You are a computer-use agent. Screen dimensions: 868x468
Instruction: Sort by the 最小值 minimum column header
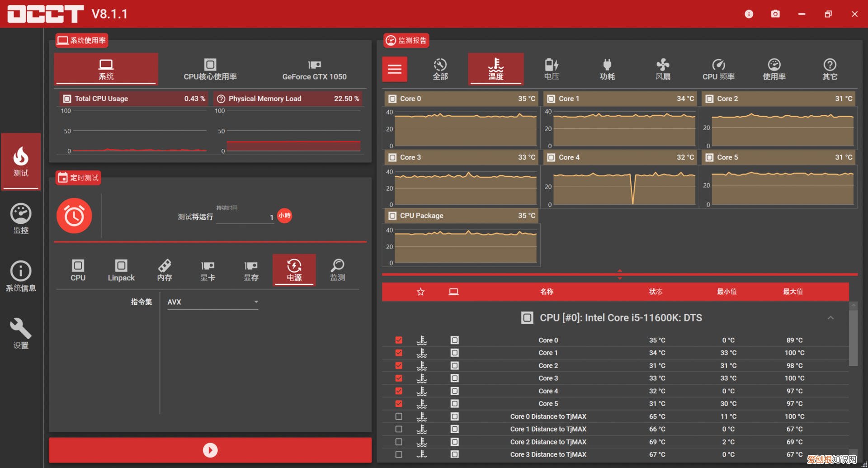pos(727,292)
